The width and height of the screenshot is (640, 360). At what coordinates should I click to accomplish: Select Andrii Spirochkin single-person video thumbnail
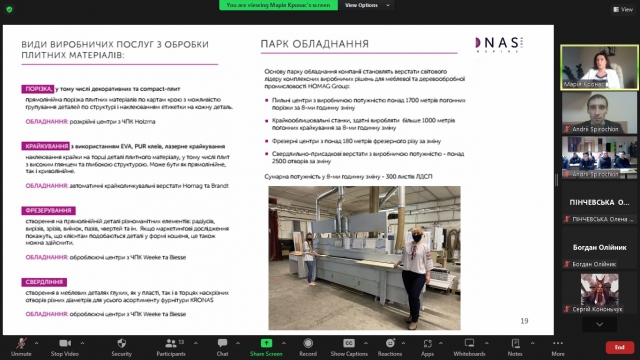point(599,112)
